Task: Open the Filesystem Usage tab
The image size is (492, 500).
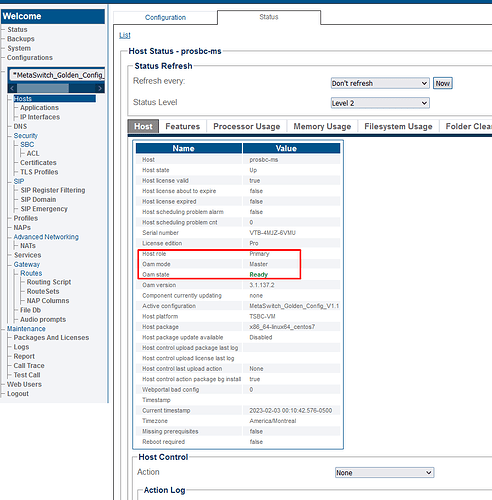Action: pyautogui.click(x=398, y=127)
